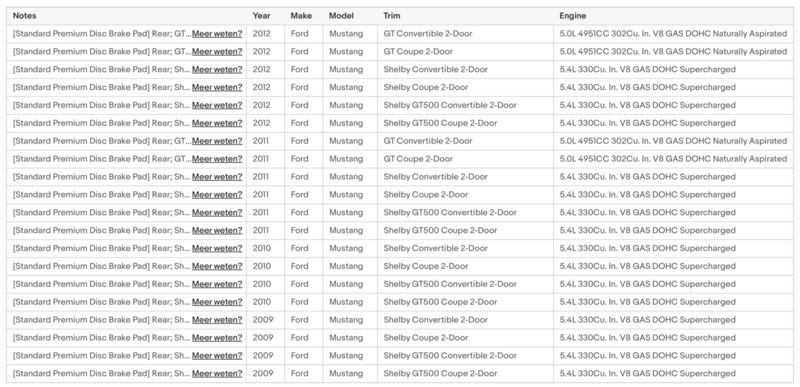Open Meer weten for 2011 GT Convertible

(217, 141)
